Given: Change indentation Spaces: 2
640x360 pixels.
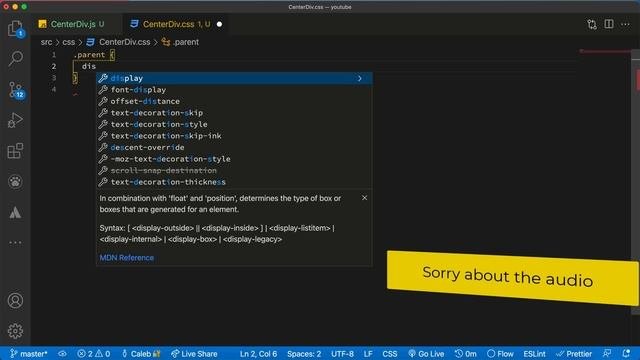Looking at the screenshot, I should pyautogui.click(x=304, y=354).
